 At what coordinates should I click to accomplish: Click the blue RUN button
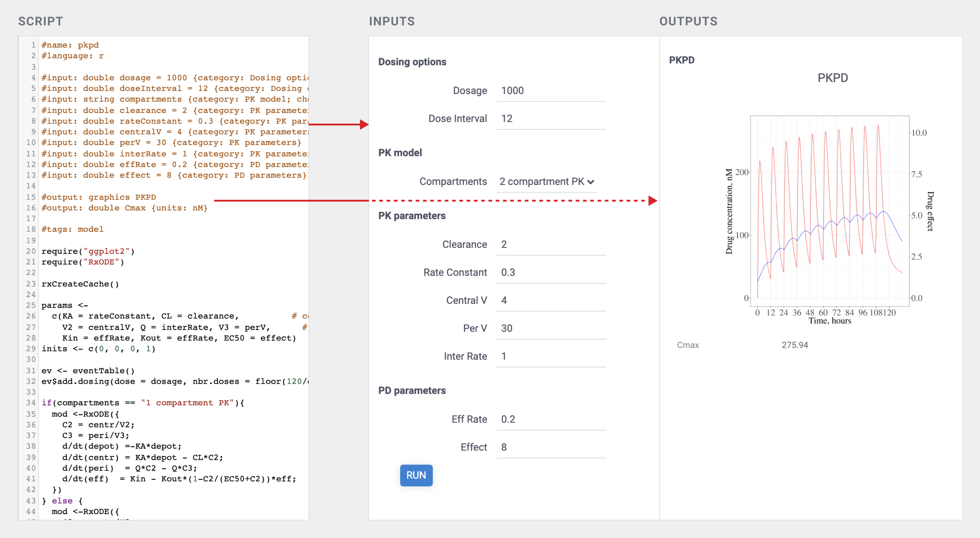[x=416, y=475]
